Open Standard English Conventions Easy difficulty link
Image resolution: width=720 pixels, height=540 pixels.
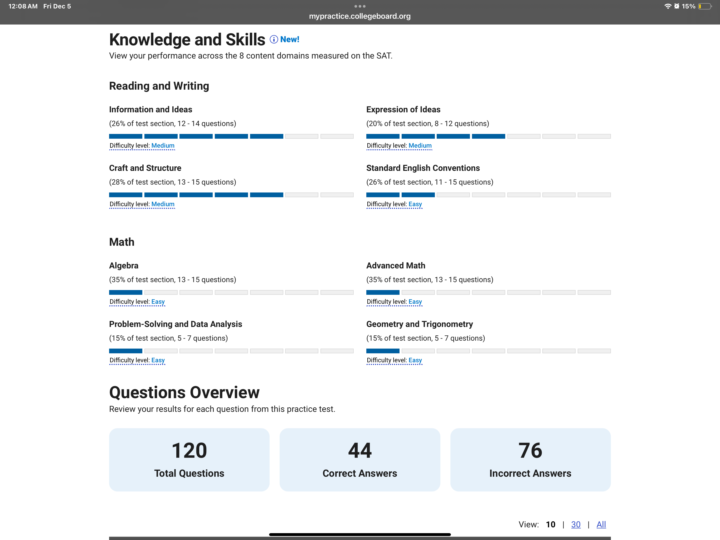(415, 204)
